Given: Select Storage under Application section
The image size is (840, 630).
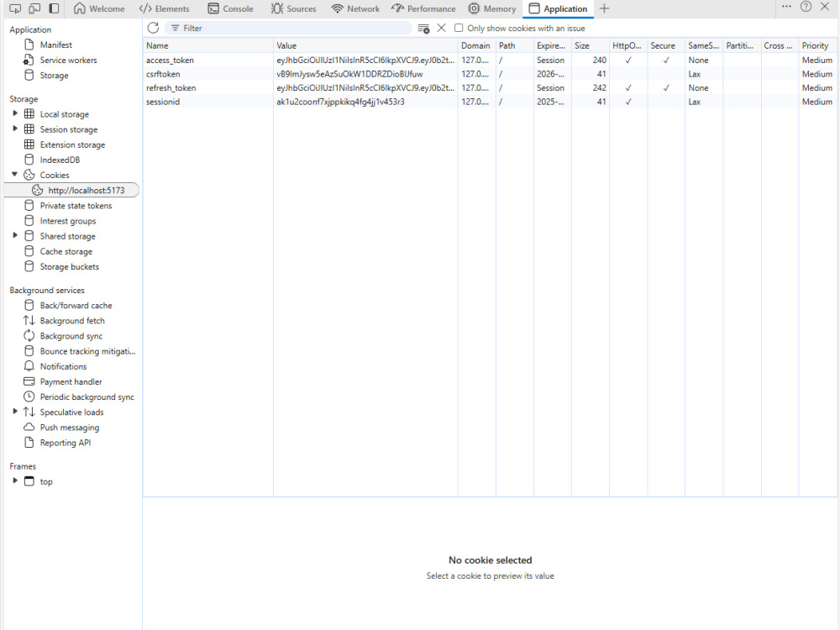Looking at the screenshot, I should click(x=54, y=76).
